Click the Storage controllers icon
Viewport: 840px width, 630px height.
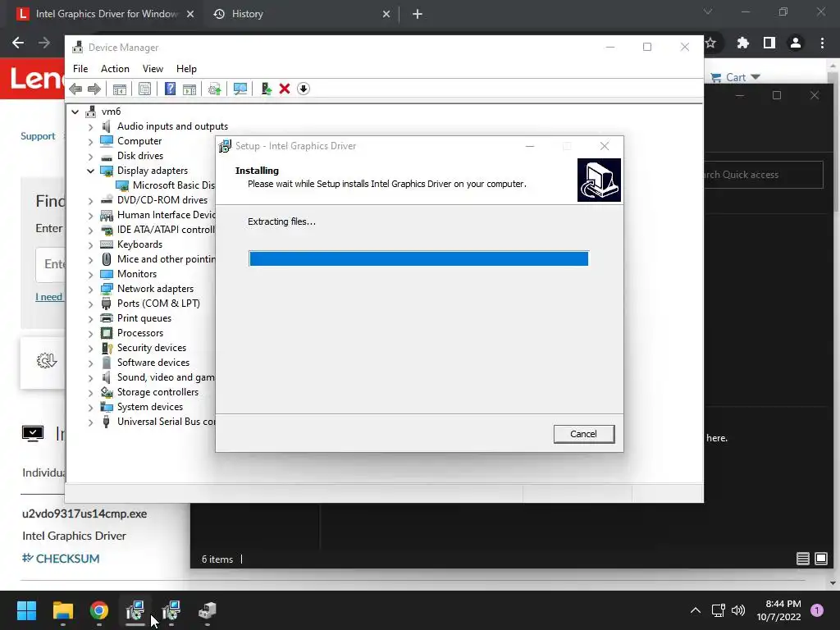pyautogui.click(x=107, y=393)
